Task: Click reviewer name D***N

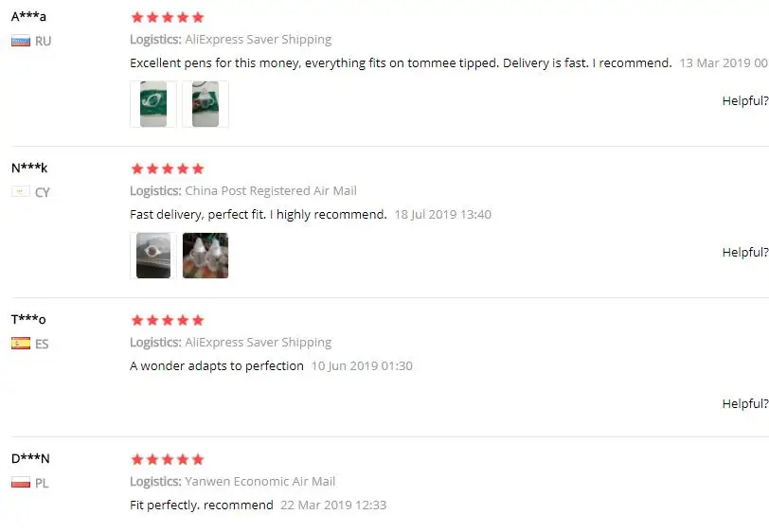Action: [30, 458]
